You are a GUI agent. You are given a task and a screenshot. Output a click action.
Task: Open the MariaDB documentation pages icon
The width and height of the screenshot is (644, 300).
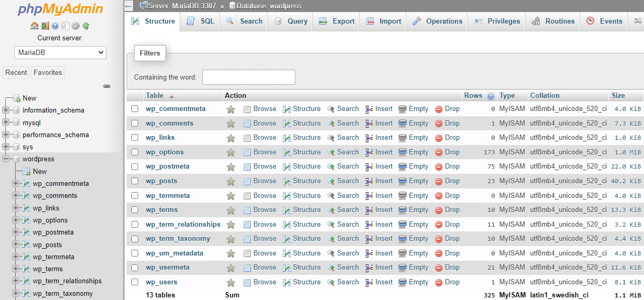tap(65, 26)
